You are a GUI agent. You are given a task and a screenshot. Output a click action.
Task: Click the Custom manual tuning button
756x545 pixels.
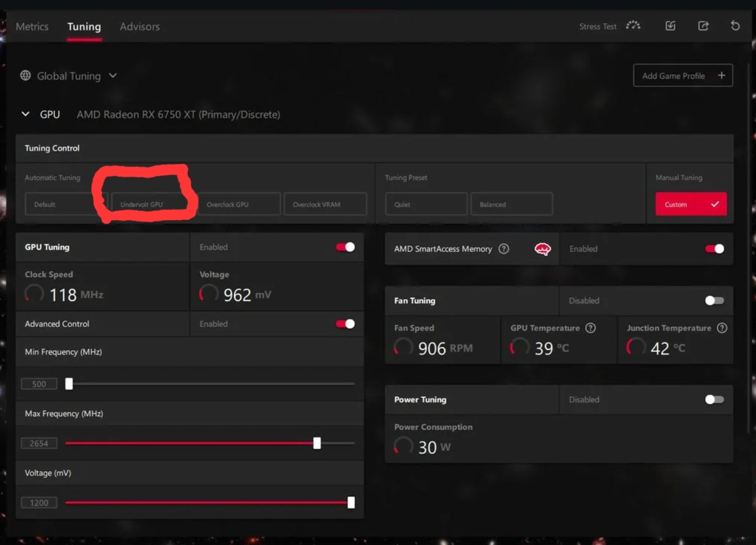pos(691,204)
